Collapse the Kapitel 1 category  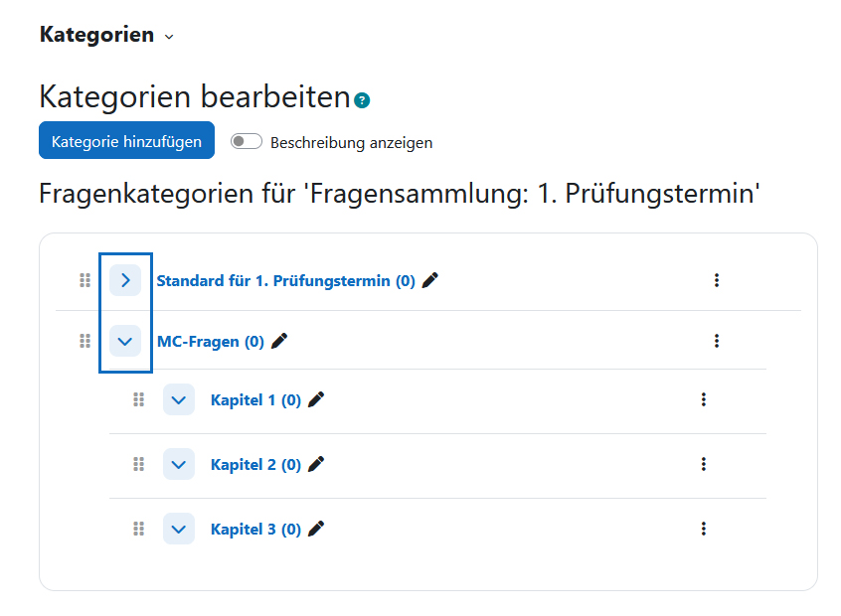179,399
